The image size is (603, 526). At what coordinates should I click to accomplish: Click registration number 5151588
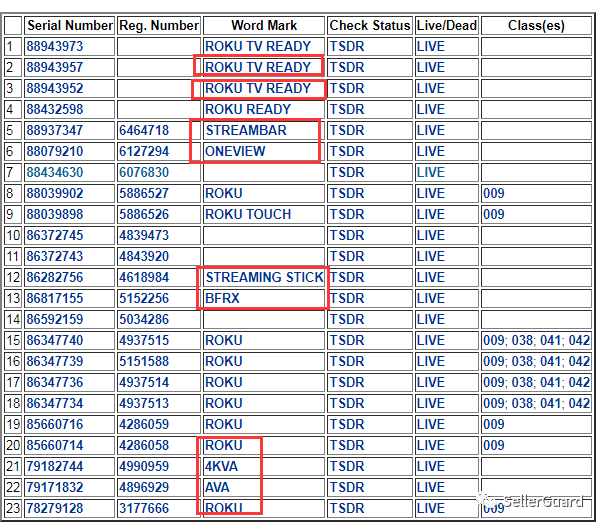point(144,361)
